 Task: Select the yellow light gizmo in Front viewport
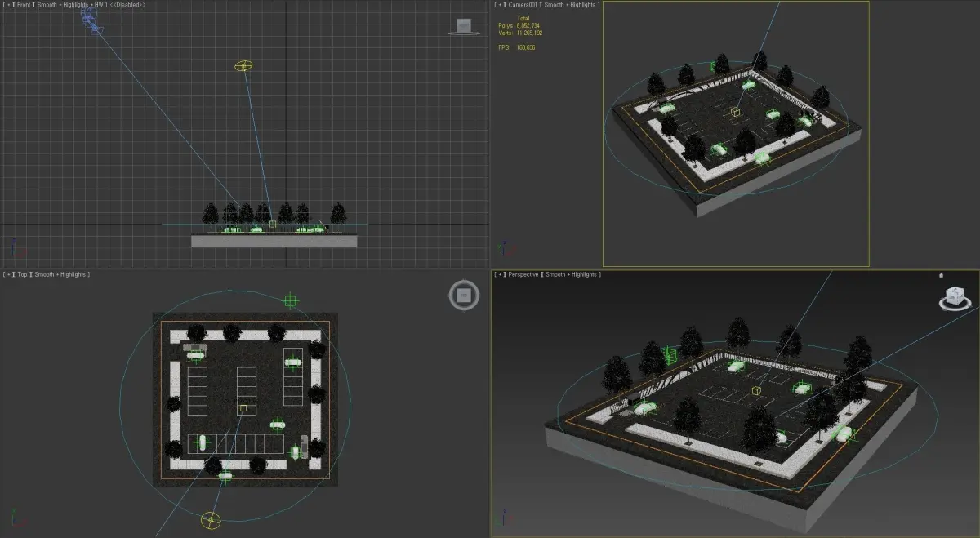coord(243,65)
